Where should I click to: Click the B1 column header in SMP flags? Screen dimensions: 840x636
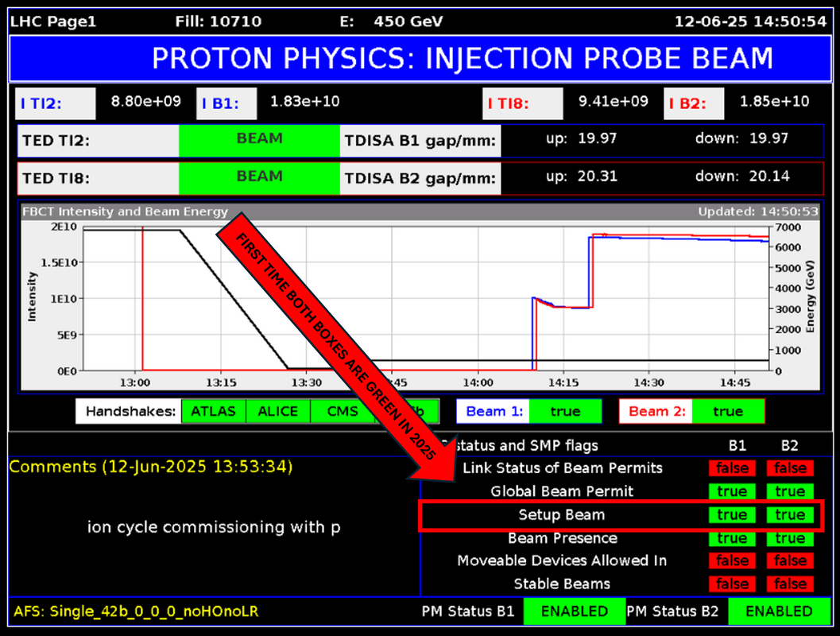[737, 446]
